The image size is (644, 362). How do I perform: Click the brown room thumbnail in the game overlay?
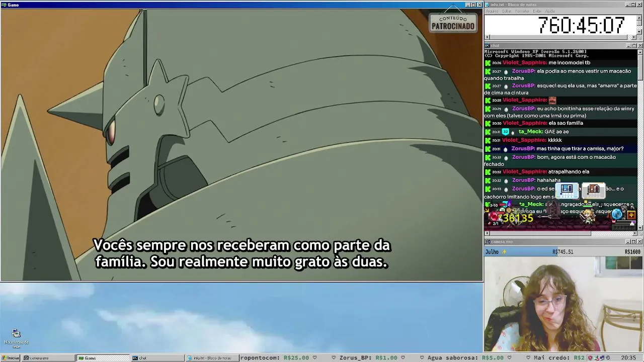coord(594,190)
